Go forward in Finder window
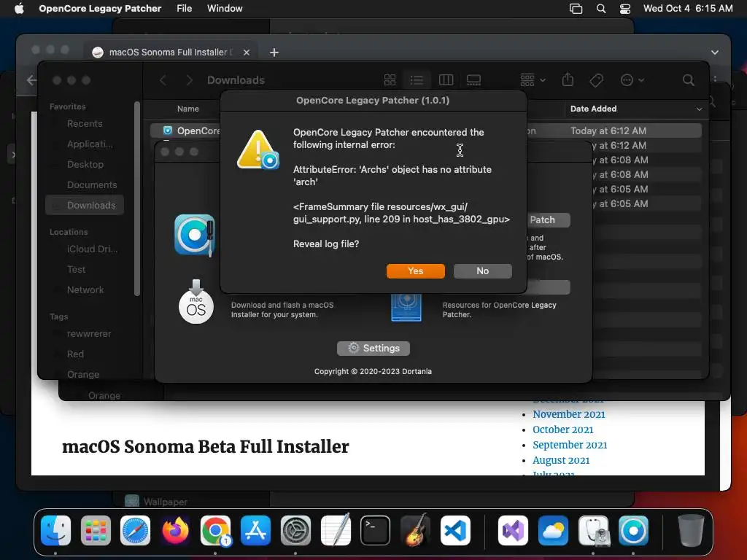Viewport: 747px width, 560px height. point(189,80)
